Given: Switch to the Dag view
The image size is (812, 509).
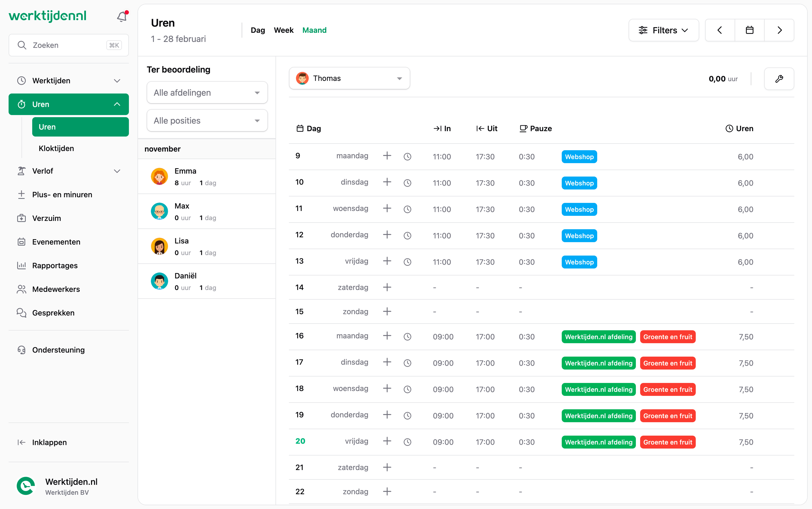Looking at the screenshot, I should pyautogui.click(x=258, y=30).
